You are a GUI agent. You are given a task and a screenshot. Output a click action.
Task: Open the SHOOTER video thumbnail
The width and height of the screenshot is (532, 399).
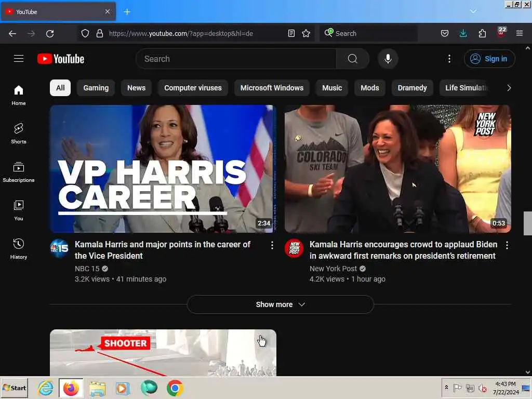click(x=163, y=353)
